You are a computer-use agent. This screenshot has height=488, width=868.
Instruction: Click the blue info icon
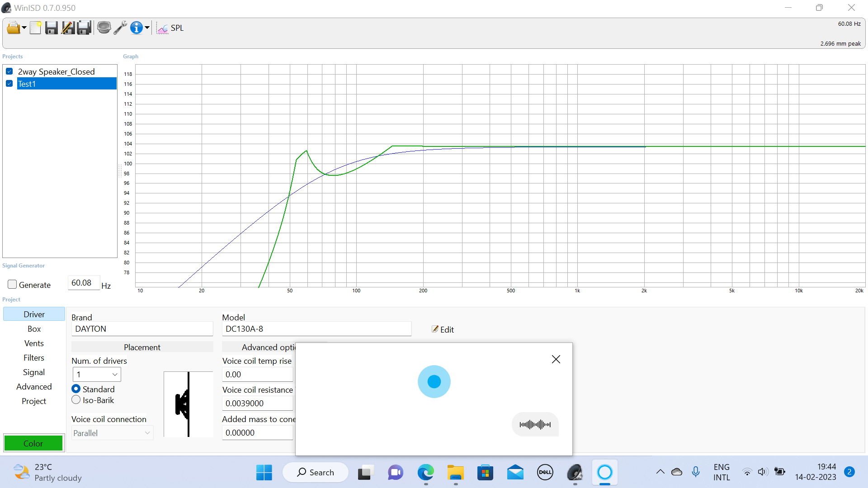pos(136,28)
